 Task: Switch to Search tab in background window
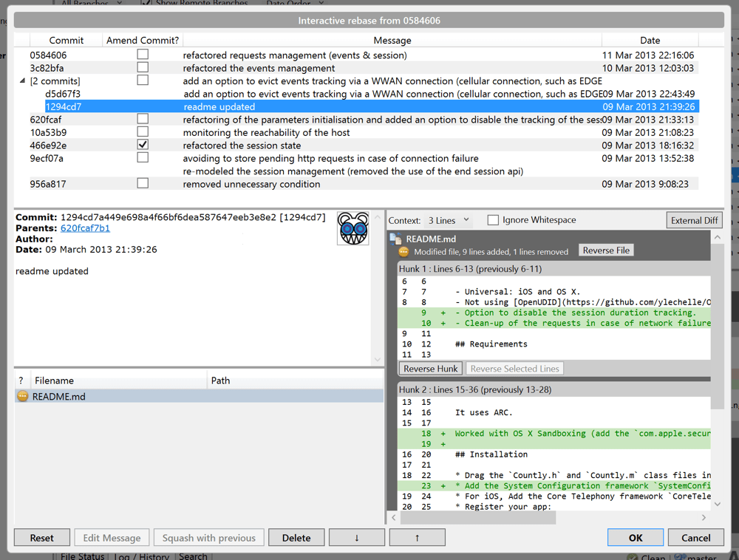[193, 556]
